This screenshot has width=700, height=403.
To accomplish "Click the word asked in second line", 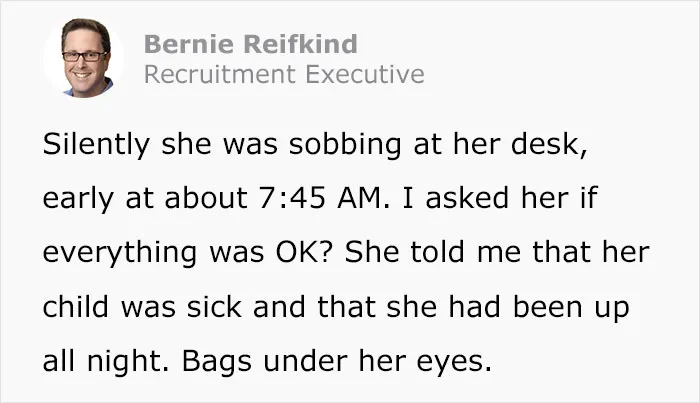I will tap(467, 198).
